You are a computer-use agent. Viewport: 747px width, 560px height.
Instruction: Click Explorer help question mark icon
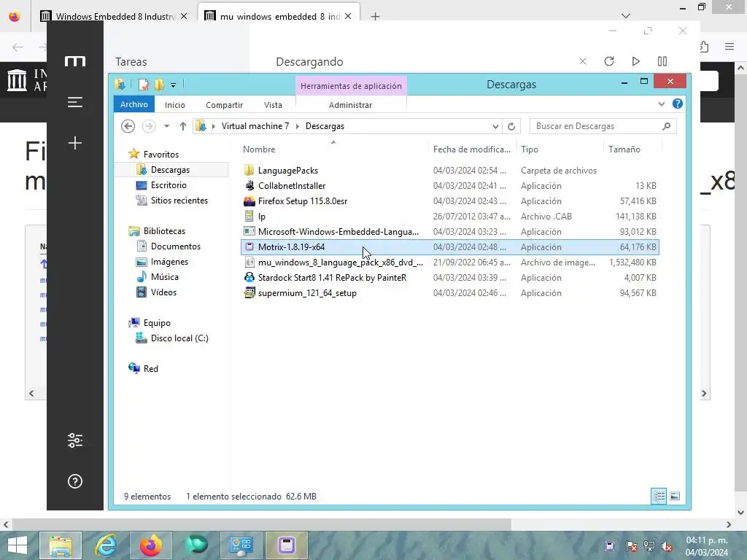678,104
